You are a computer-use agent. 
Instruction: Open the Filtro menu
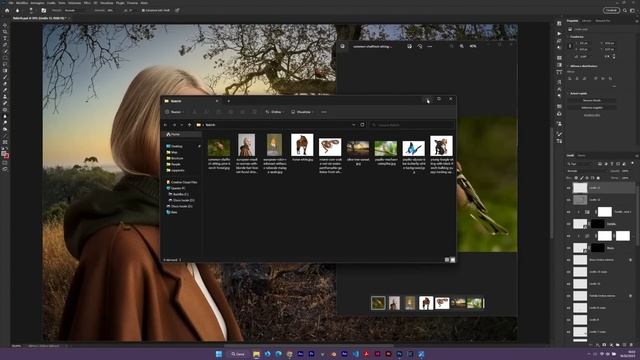(87, 3)
